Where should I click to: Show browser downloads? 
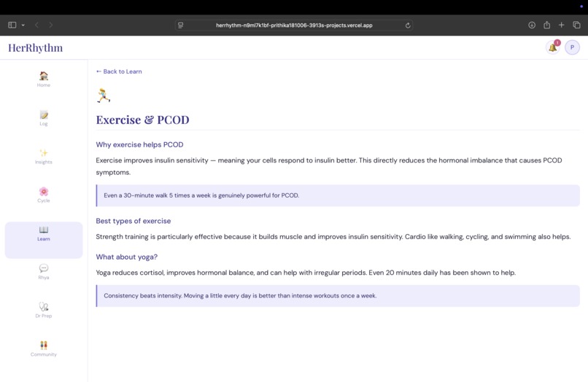(x=532, y=25)
